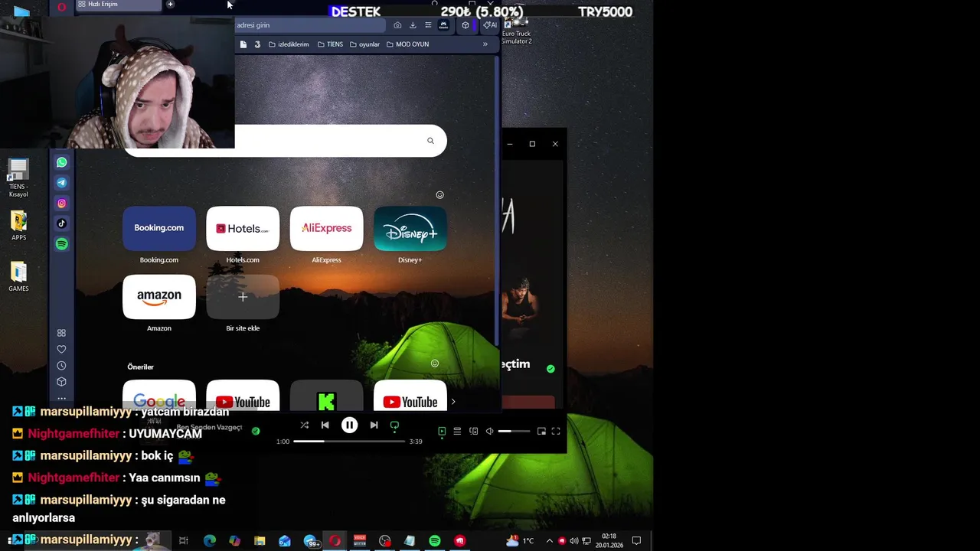This screenshot has width=980, height=551.
Task: Open the GAMES desktop folder
Action: tap(18, 277)
